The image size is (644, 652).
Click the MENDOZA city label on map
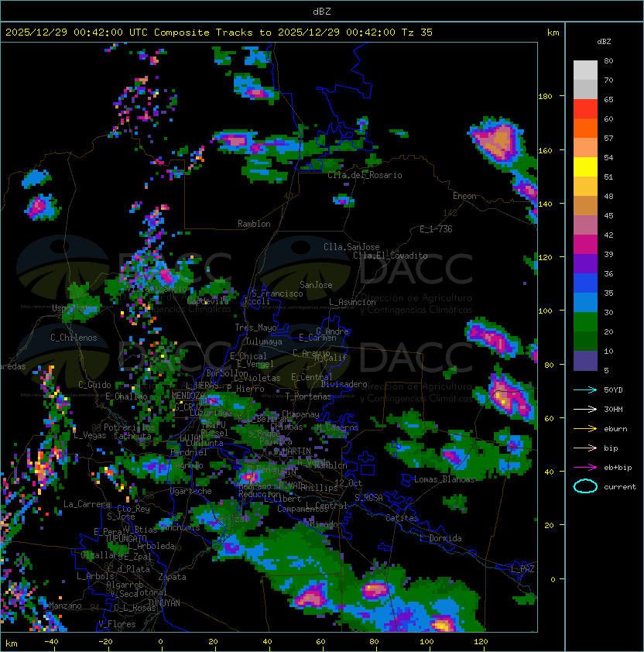coord(189,395)
